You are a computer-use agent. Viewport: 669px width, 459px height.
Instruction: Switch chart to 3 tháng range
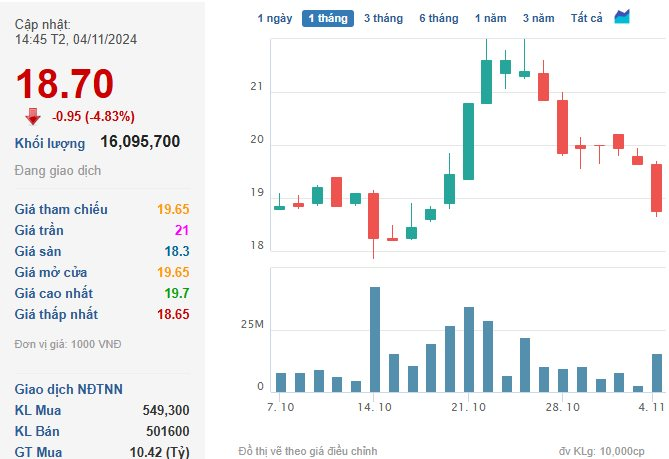click(x=383, y=18)
